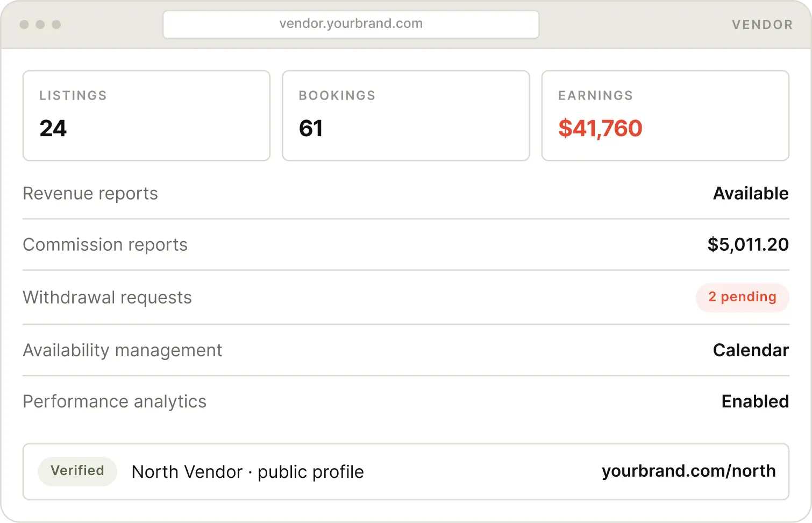Open the Calendar link
The height and width of the screenshot is (523, 812).
pos(751,350)
